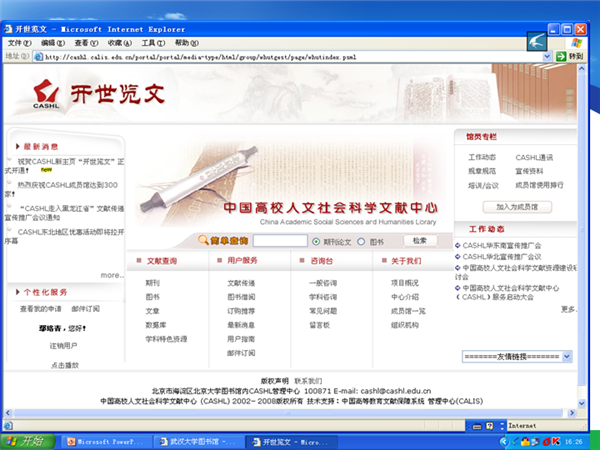Click the Windows flag logo in the menu bar
Image resolution: width=600 pixels, height=450 pixels.
tap(577, 42)
